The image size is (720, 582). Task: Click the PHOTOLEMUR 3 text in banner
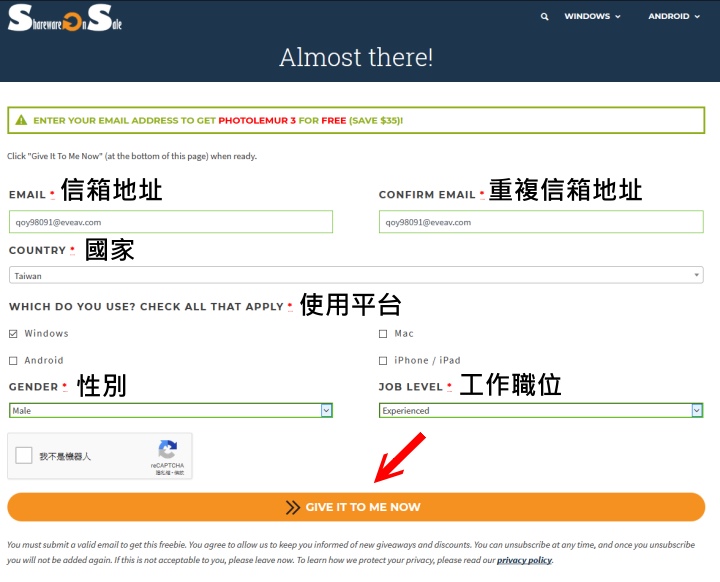pyautogui.click(x=257, y=120)
